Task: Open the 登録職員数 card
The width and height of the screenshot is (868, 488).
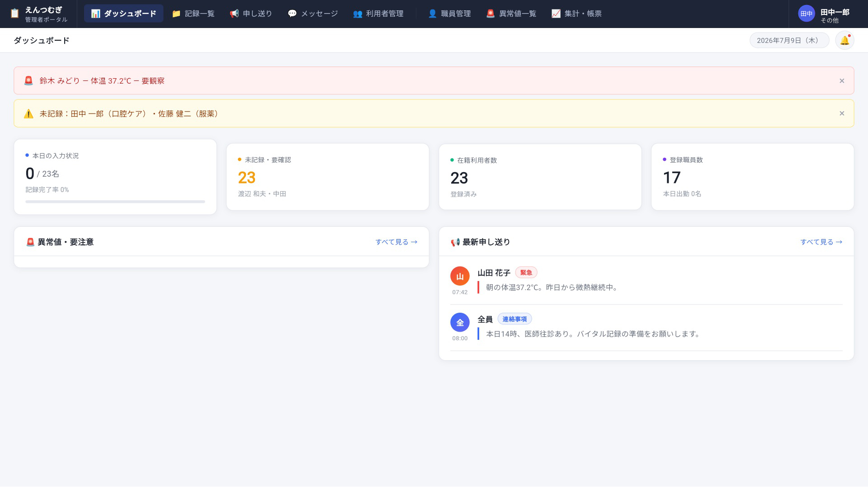Action: [x=753, y=177]
